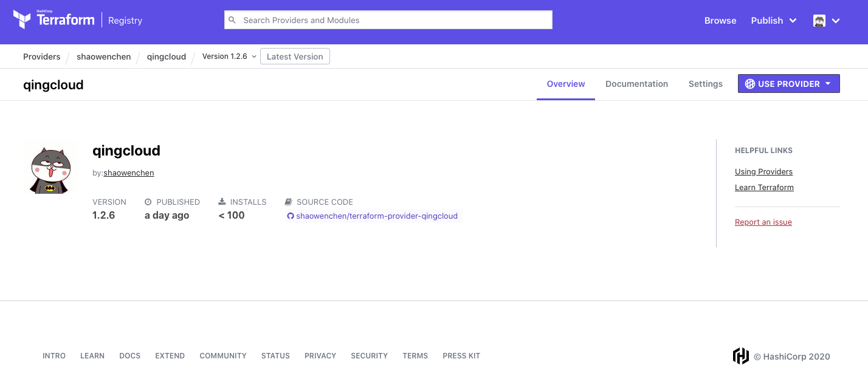This screenshot has height=376, width=868.
Task: Click the version value 1.2.6
Action: (x=104, y=215)
